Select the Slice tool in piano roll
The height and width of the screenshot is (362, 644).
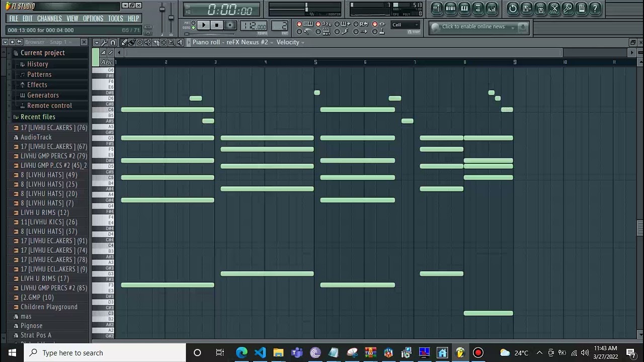156,42
